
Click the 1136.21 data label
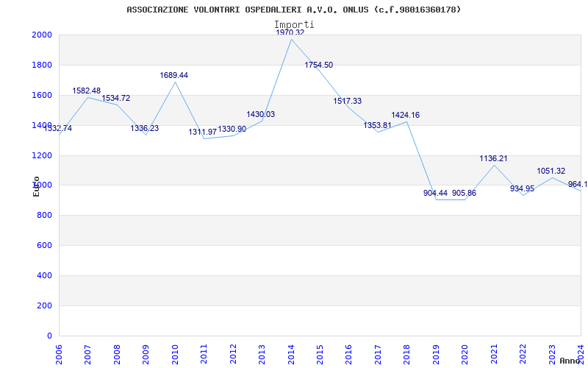point(493,158)
